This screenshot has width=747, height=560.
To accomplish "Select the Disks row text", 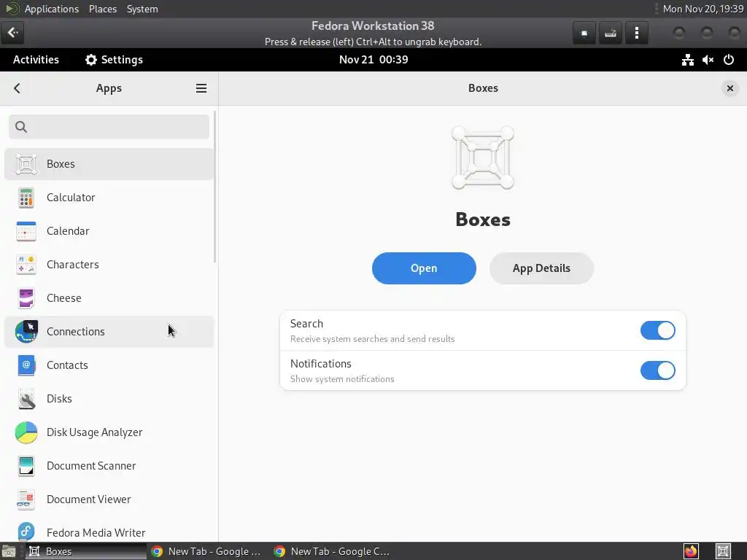I will [59, 399].
